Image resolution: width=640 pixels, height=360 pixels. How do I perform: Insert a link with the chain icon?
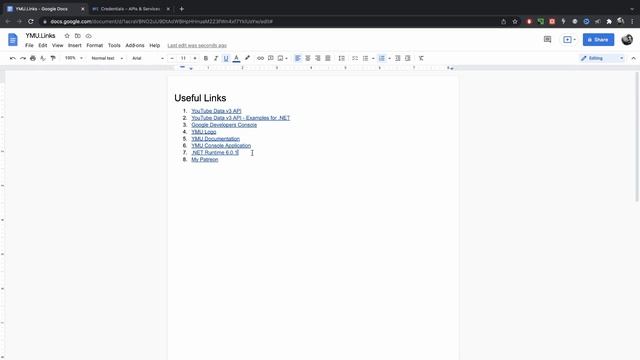click(x=260, y=58)
